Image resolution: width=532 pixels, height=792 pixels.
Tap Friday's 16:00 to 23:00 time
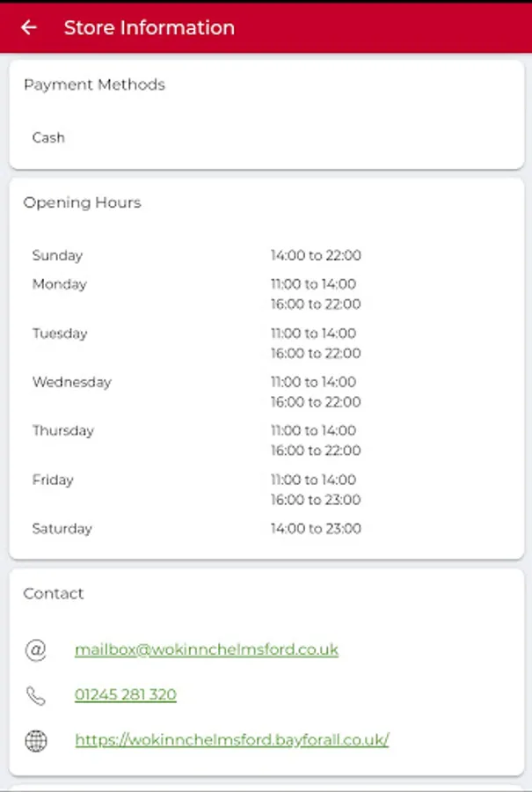pos(316,500)
